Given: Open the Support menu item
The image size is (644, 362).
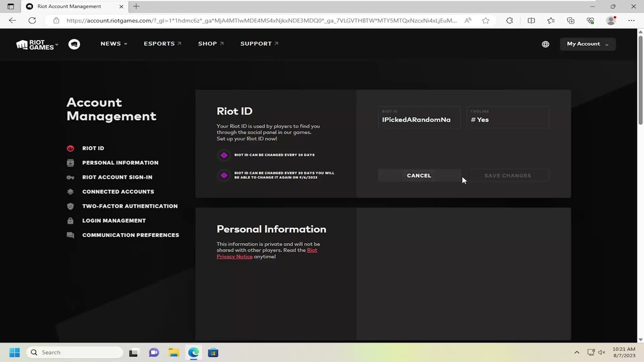Looking at the screenshot, I should pos(260,44).
